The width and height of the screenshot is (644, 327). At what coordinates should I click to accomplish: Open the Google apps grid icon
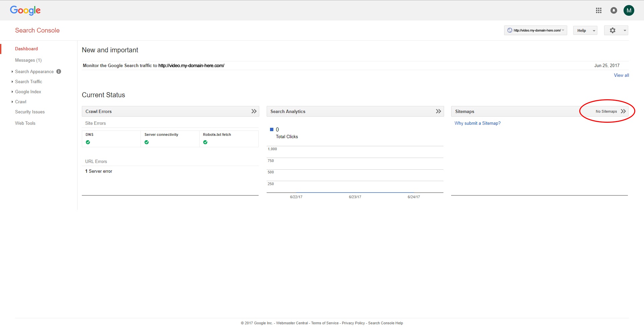click(x=599, y=10)
